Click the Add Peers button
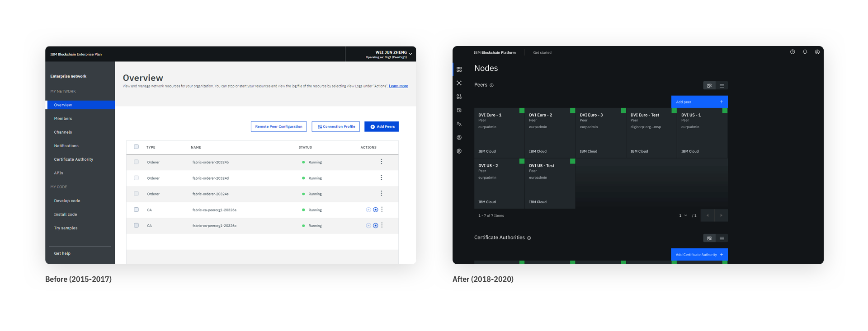 [382, 126]
